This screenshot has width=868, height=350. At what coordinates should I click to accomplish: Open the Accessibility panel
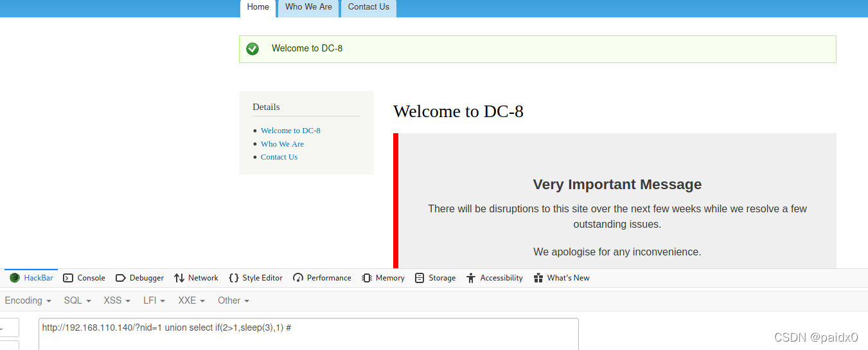point(494,278)
